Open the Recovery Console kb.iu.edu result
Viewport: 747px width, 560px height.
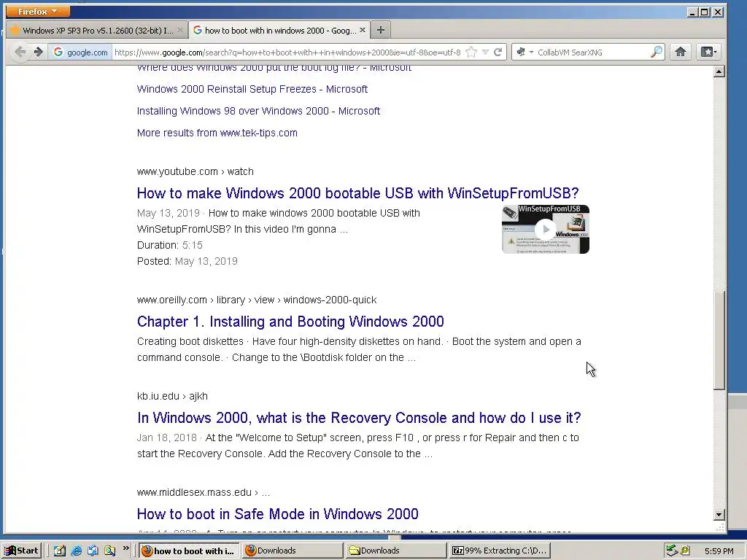pos(359,418)
